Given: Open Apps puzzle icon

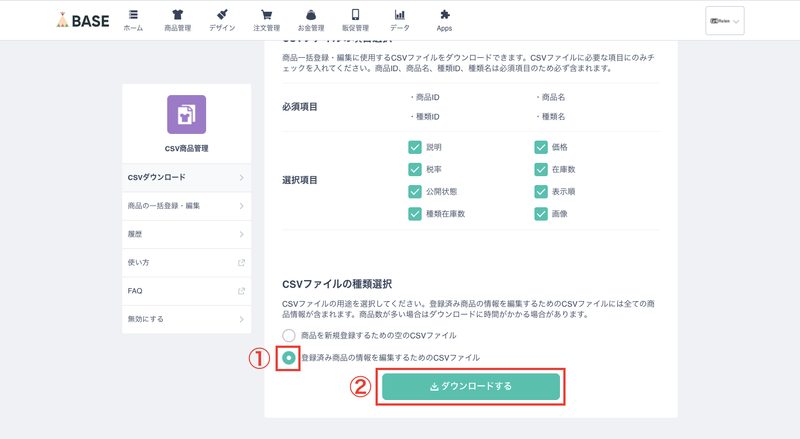Looking at the screenshot, I should click(444, 14).
